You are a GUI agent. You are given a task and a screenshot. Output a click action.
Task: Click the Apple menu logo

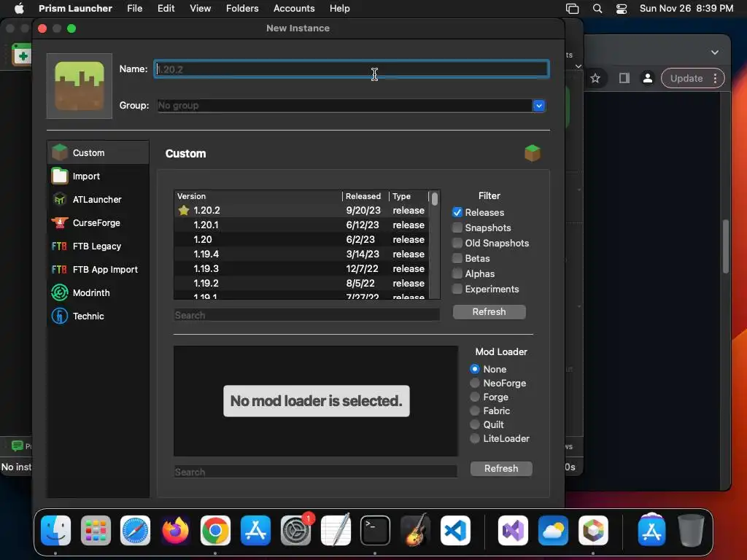[18, 8]
